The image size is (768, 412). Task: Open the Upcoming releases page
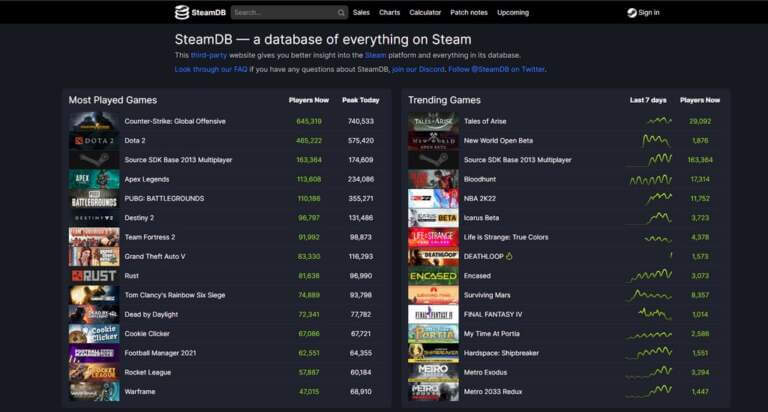pos(513,13)
